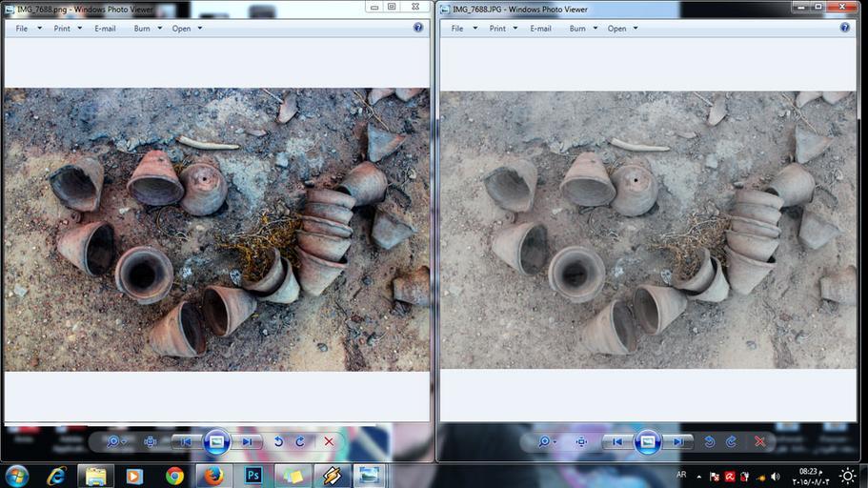Click the actual size button in IMG_7688.png window
Screen dimensions: 868x488
(151, 441)
